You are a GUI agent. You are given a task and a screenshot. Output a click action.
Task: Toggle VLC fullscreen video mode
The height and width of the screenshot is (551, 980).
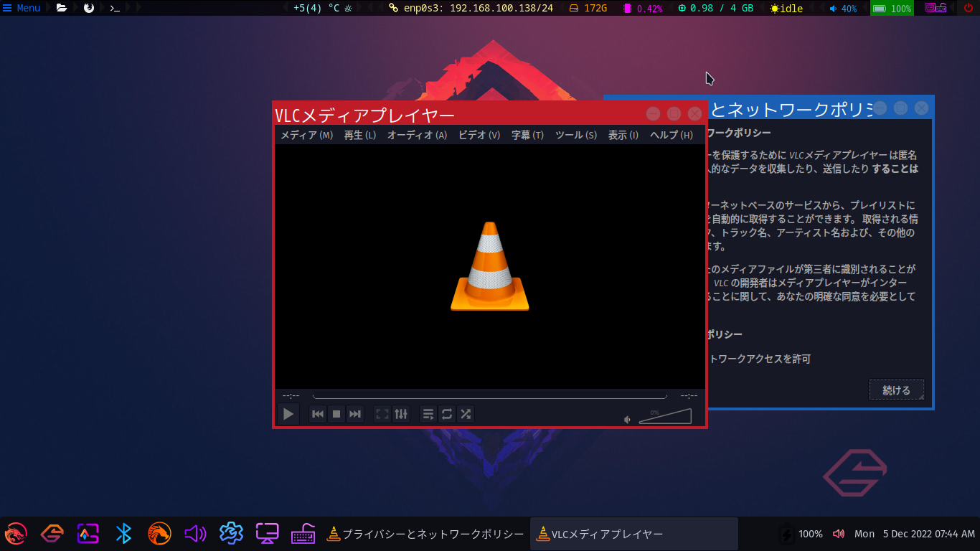click(x=382, y=414)
